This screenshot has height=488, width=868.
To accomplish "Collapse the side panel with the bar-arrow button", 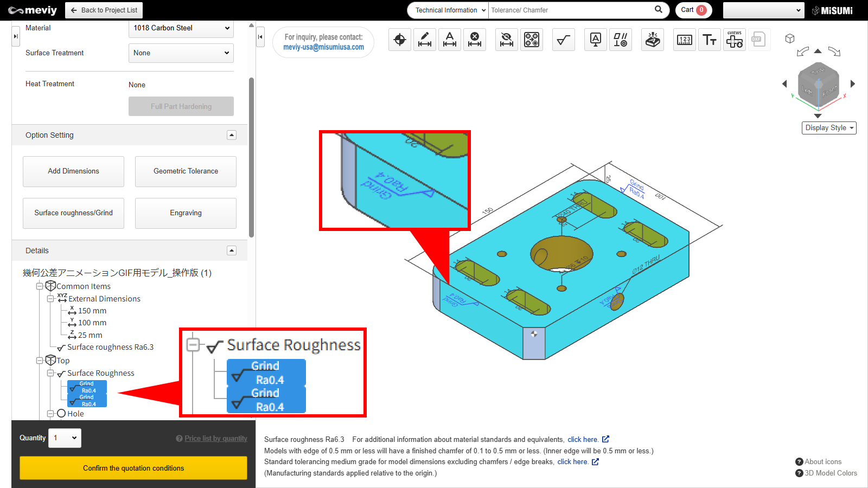I will pos(260,37).
